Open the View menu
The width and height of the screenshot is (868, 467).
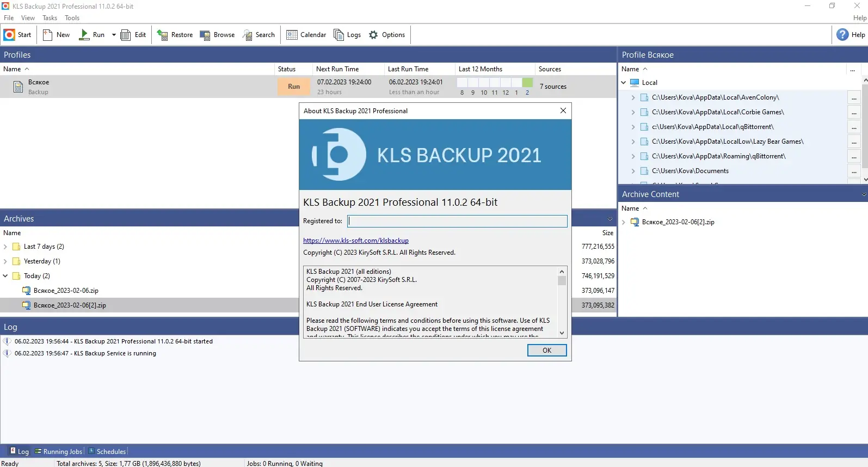coord(28,18)
